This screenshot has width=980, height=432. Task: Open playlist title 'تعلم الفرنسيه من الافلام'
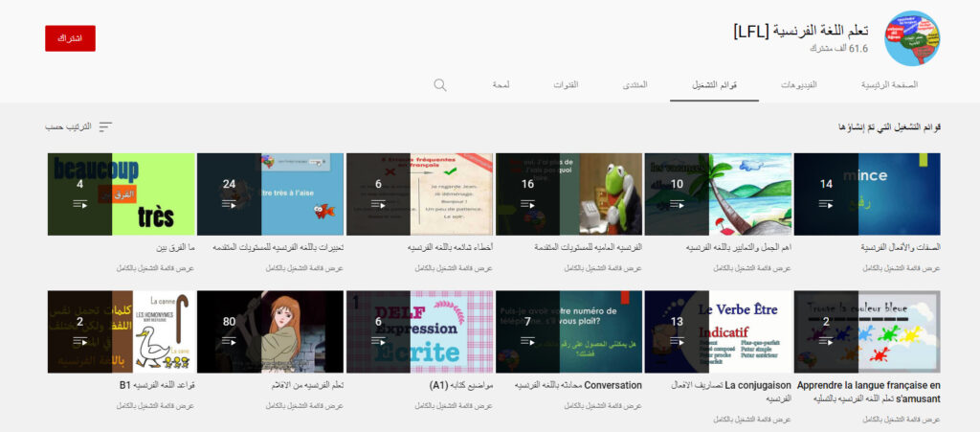point(305,386)
